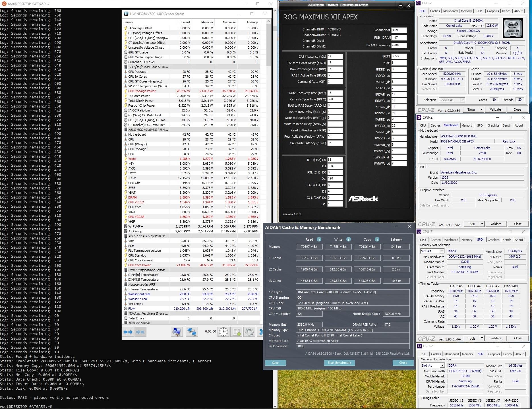Screen dimensions: 532x409
Task: Click thermometer icon on CPU Package row
Action: 126,72
